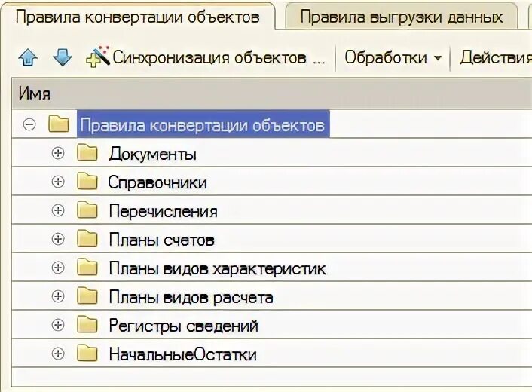Switch to Правила выгрузки данных tab
The image size is (532, 392).
pyautogui.click(x=402, y=17)
